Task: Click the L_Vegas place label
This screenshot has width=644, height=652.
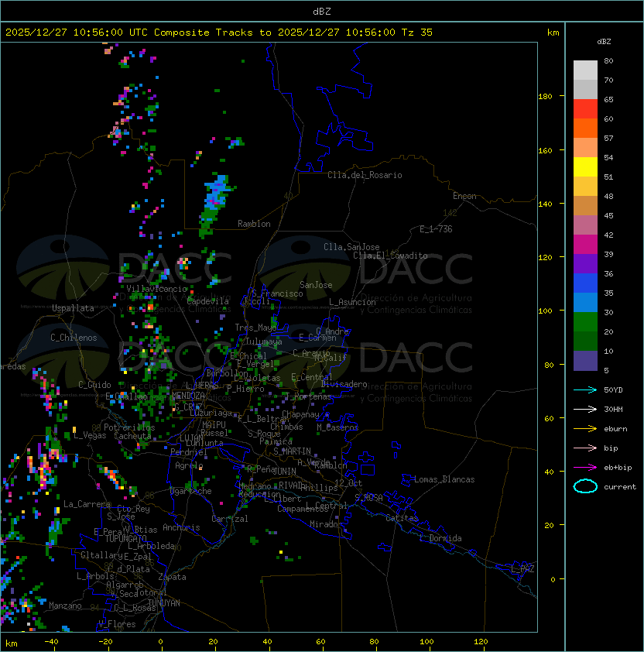Action: (90, 435)
